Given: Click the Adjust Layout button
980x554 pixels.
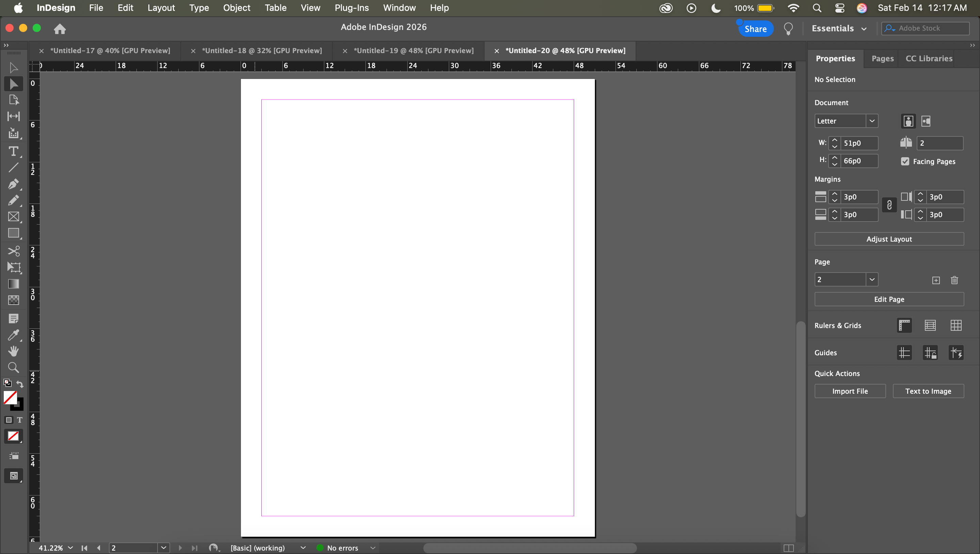Looking at the screenshot, I should [889, 239].
